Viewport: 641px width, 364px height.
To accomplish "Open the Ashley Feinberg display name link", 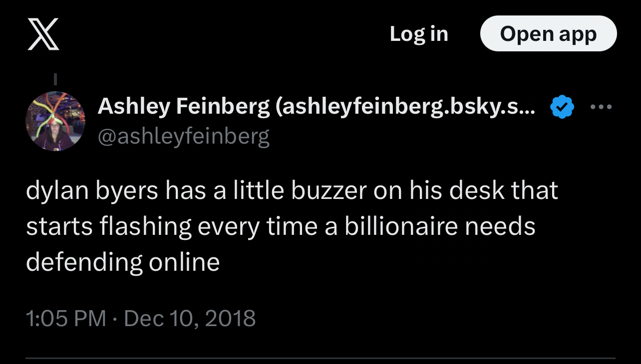I will 184,106.
